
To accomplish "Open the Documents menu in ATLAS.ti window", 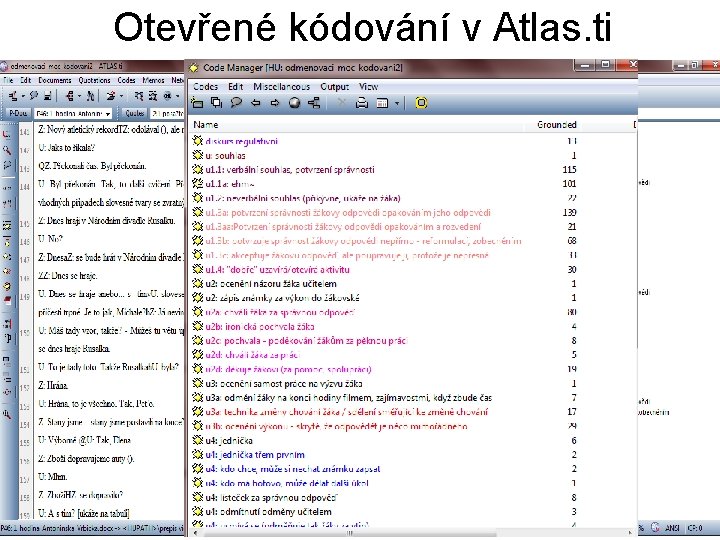I will click(x=55, y=80).
